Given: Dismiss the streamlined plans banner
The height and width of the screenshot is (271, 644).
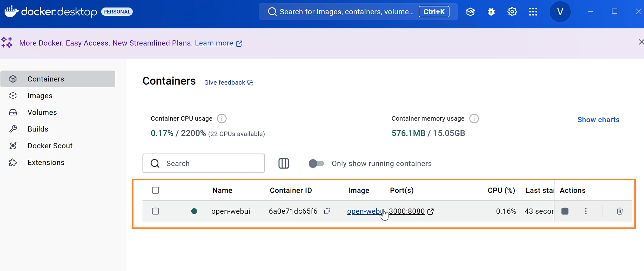Looking at the screenshot, I should pos(641,42).
